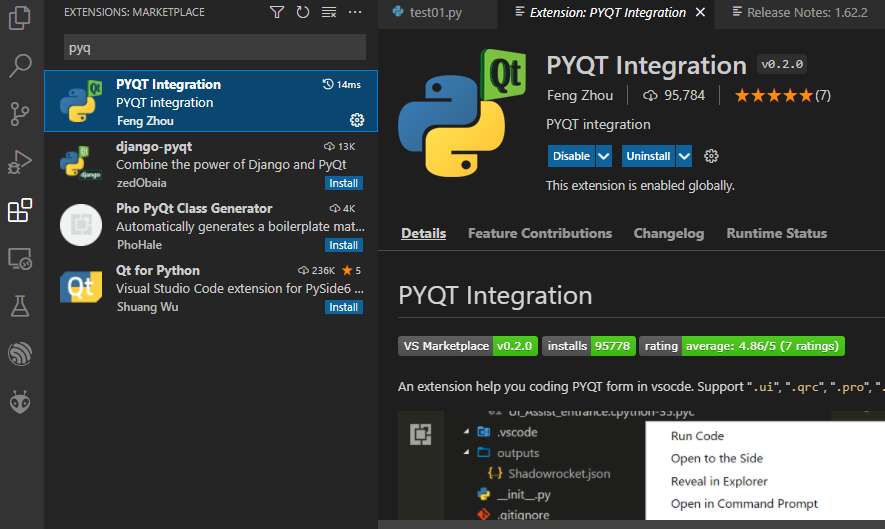Select the Details tab
The image size is (885, 529).
pos(423,233)
